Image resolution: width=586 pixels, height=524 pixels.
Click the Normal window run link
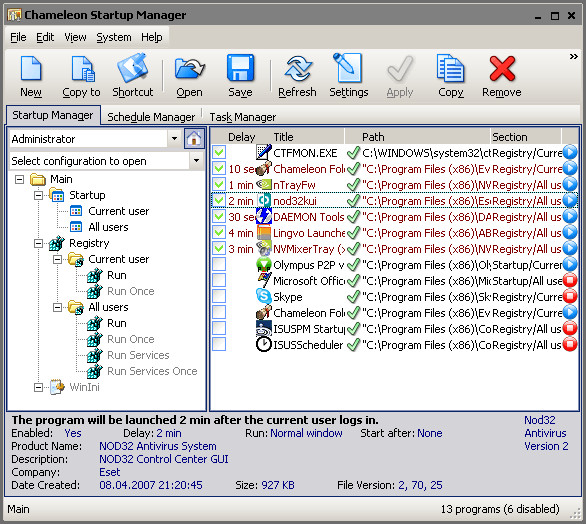(x=306, y=433)
